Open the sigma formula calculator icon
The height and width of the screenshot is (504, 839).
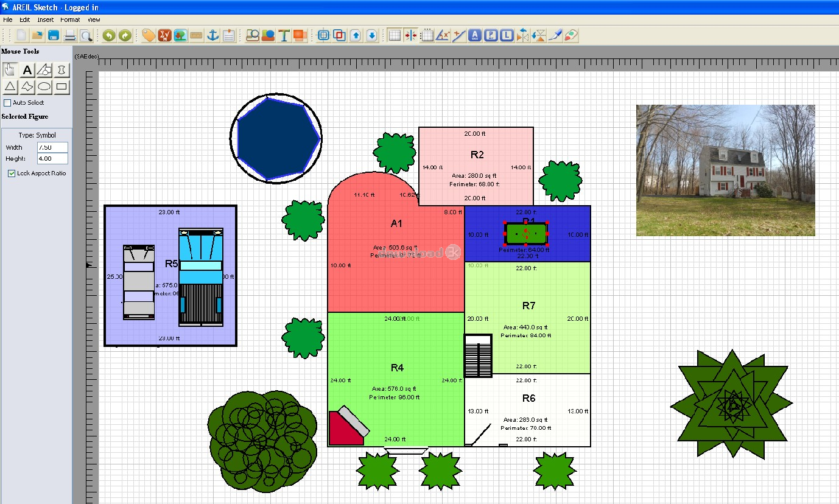164,35
